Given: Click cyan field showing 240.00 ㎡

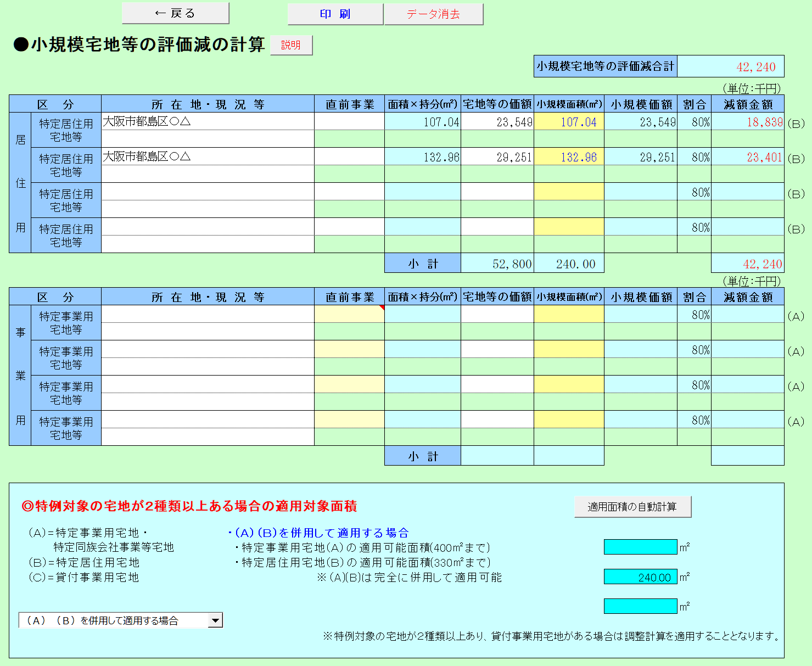Looking at the screenshot, I should (641, 577).
